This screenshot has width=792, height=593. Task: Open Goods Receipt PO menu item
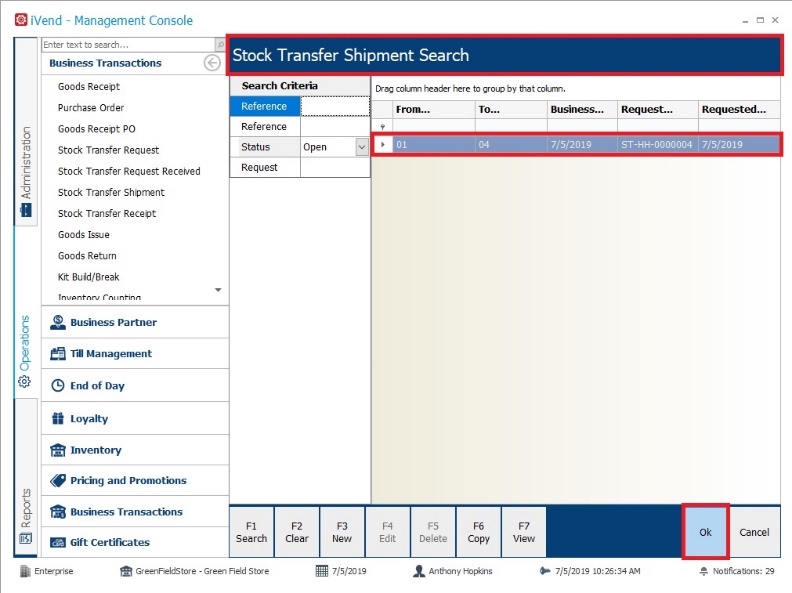coord(96,129)
